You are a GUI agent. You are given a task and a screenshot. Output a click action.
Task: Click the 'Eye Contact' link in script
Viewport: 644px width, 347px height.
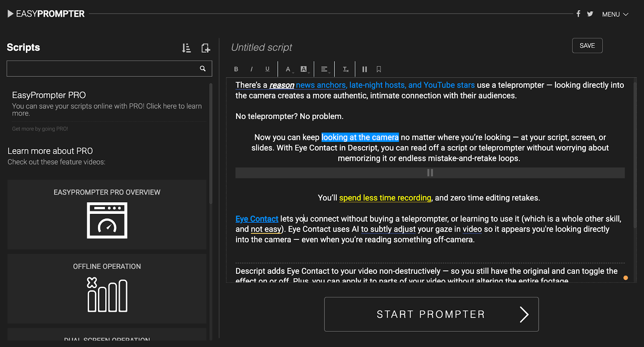[x=257, y=219]
